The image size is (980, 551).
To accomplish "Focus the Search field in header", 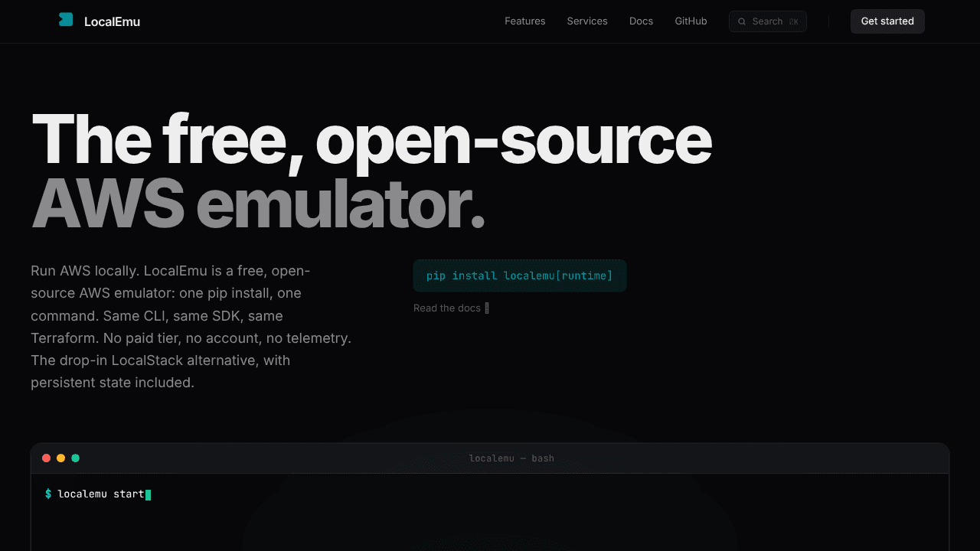I will [x=768, y=21].
